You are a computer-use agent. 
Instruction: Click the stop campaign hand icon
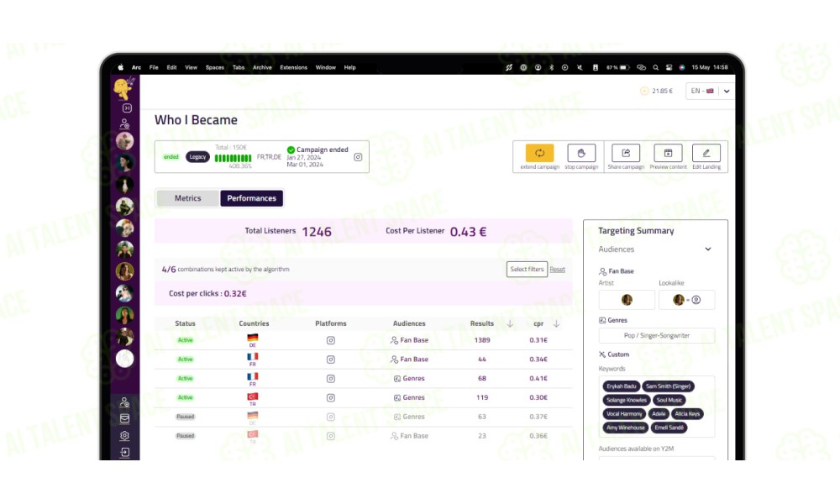[x=581, y=153]
